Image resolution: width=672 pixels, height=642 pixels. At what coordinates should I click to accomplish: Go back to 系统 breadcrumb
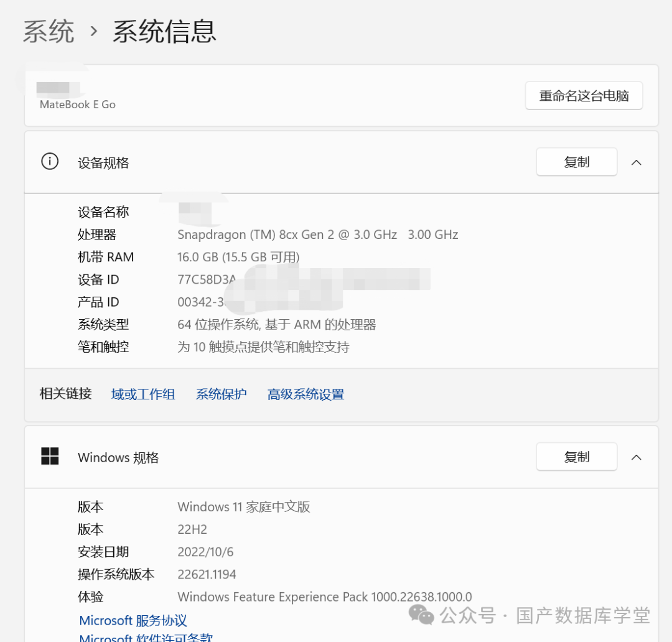click(x=49, y=31)
